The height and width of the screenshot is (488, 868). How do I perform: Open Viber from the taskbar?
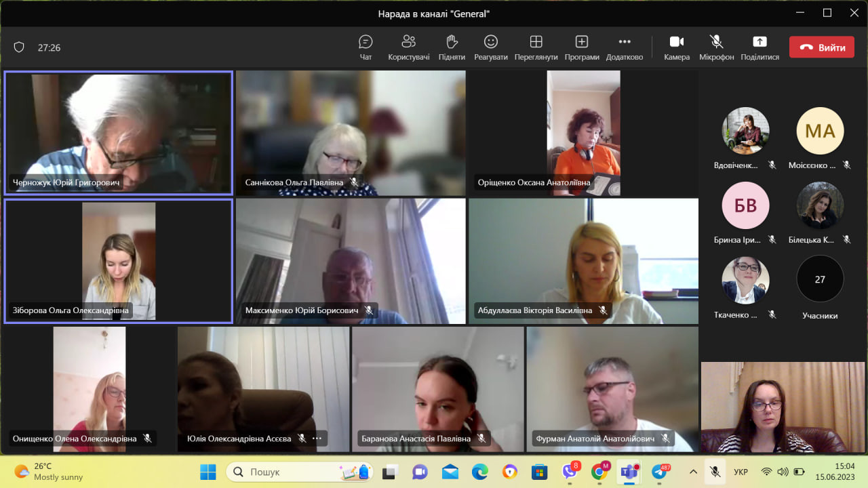570,472
